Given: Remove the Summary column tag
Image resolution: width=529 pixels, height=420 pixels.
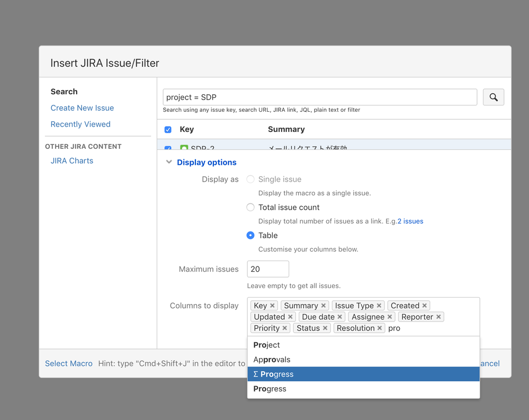Looking at the screenshot, I should coord(323,306).
